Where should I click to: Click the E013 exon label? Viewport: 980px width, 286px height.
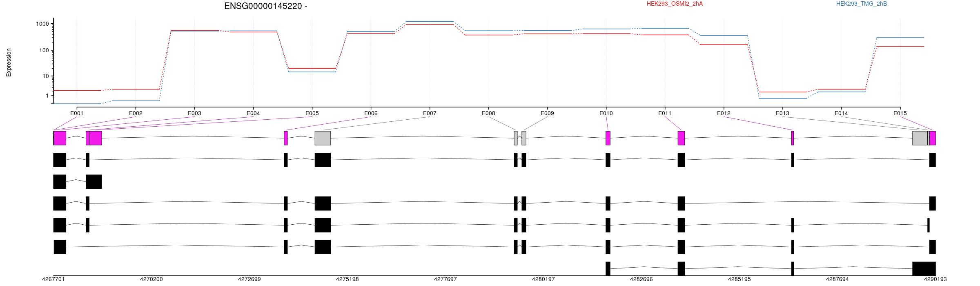click(x=782, y=113)
